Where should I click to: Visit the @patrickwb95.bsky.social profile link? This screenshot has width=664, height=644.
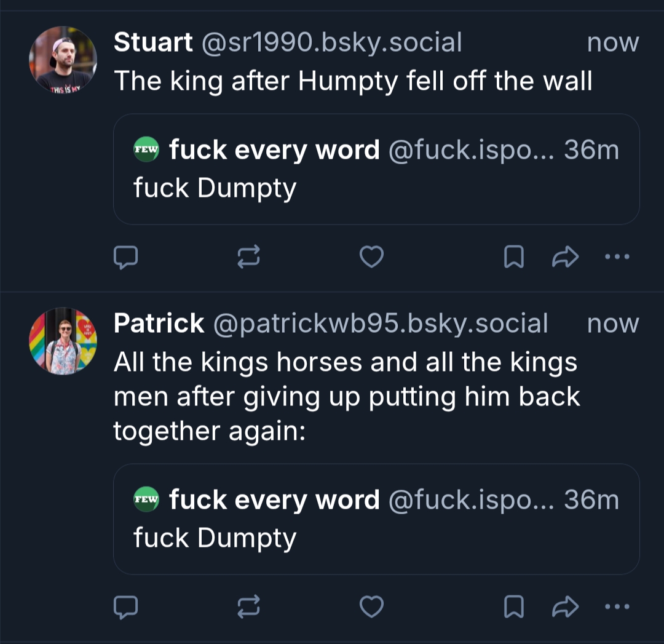[380, 324]
